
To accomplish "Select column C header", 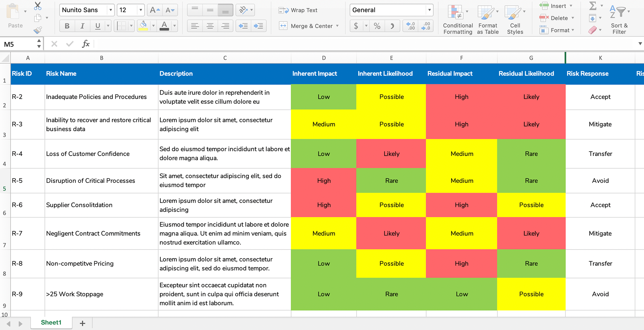I will pos(225,58).
